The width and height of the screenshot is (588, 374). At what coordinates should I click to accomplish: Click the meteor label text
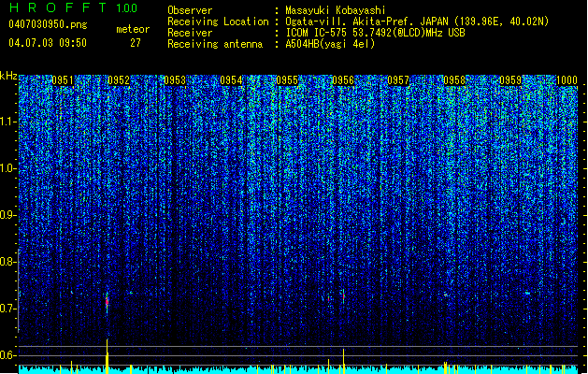133,29
